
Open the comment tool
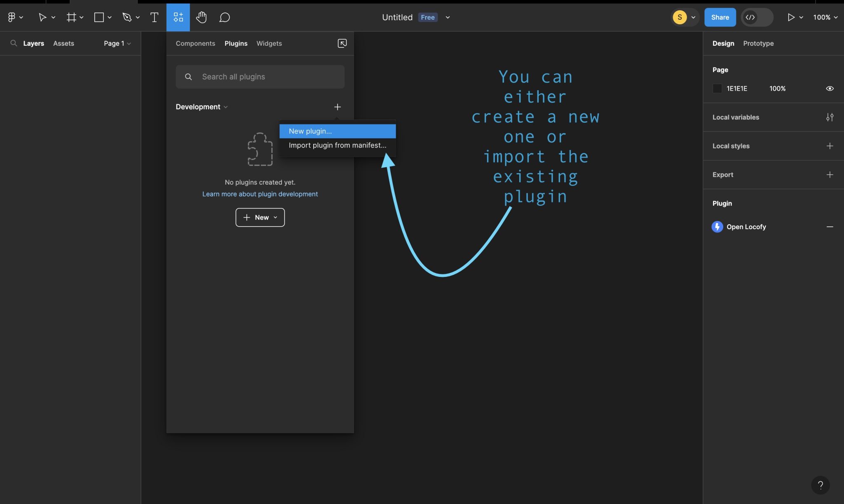[224, 17]
